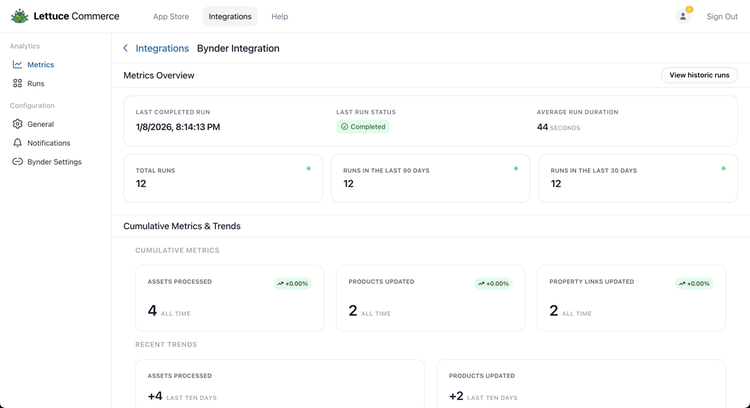Click the Notifications bell icon

click(18, 143)
